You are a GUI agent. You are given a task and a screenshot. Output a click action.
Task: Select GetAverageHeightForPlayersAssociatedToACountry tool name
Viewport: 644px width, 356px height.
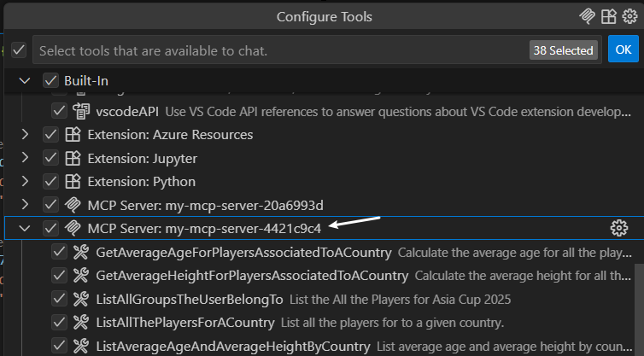[x=252, y=276]
